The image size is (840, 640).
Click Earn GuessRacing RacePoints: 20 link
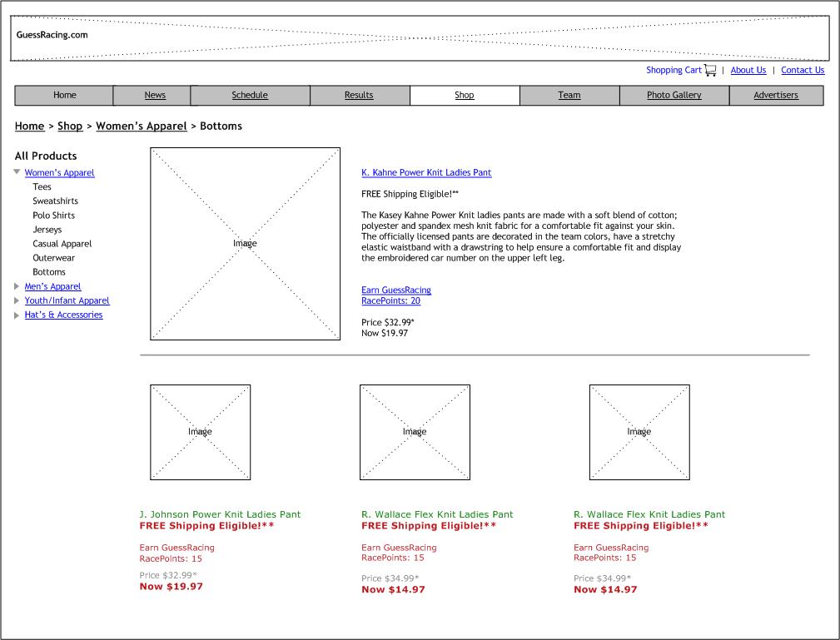tap(396, 295)
